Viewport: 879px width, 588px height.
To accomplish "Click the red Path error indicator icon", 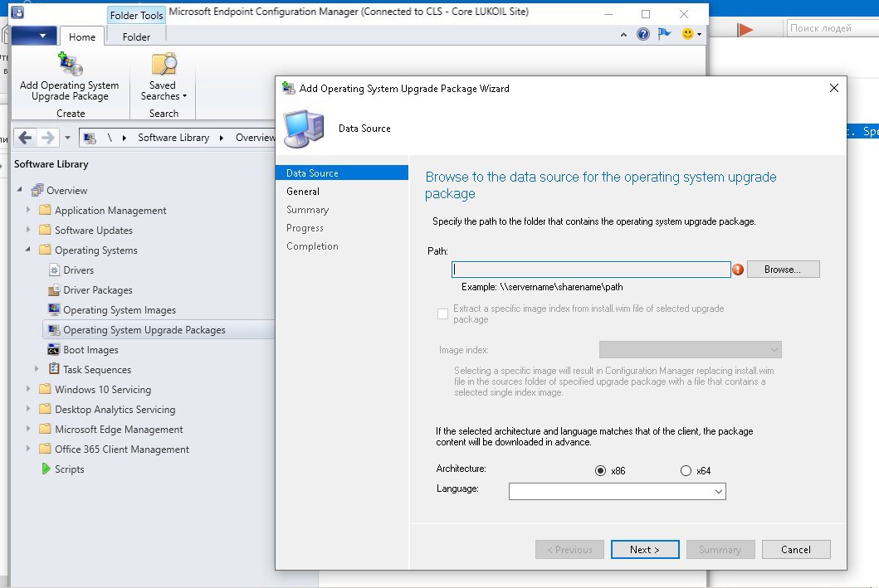I will coord(738,270).
